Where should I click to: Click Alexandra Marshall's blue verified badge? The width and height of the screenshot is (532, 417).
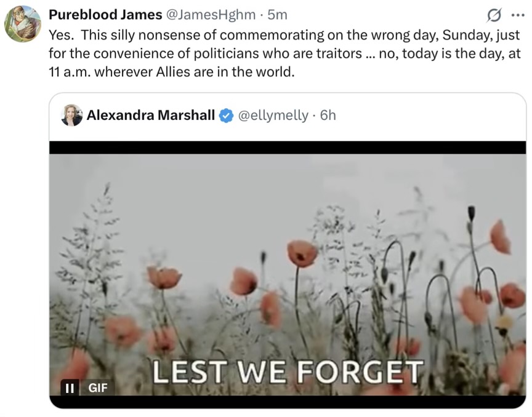pyautogui.click(x=227, y=116)
